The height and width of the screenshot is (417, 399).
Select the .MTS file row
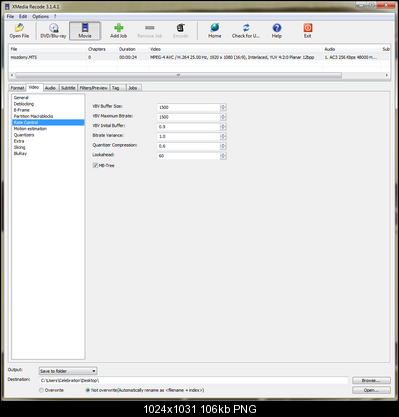point(199,57)
